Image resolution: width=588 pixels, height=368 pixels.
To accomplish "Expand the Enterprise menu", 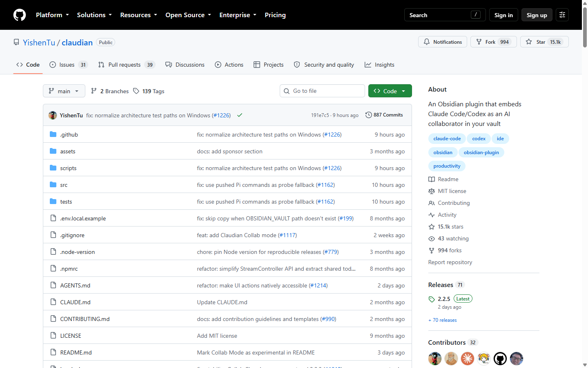I will (238, 15).
